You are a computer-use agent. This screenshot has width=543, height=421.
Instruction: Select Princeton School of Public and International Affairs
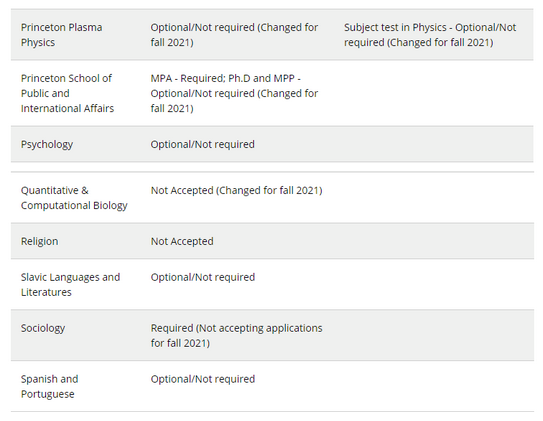click(x=67, y=93)
